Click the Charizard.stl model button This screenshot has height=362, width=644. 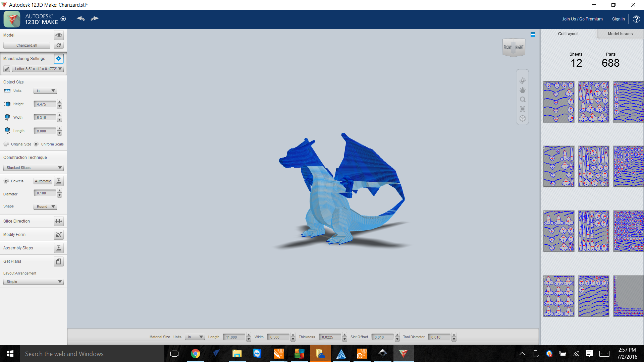tap(27, 45)
